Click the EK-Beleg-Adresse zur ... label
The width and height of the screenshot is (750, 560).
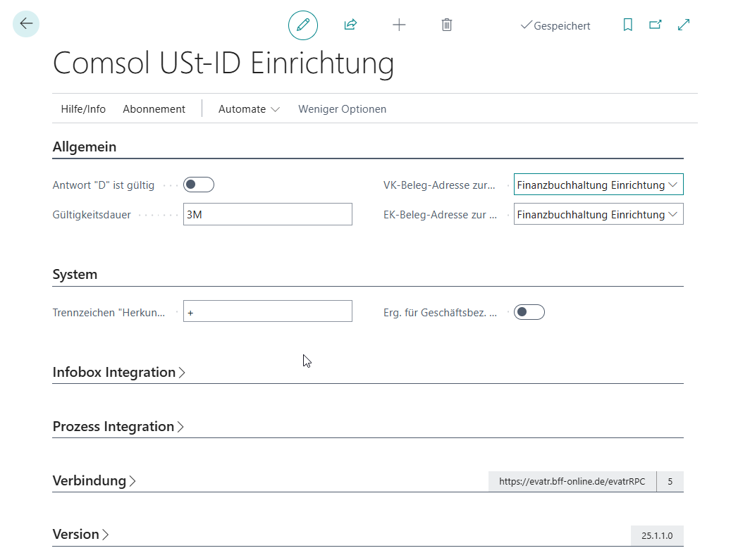(x=440, y=215)
